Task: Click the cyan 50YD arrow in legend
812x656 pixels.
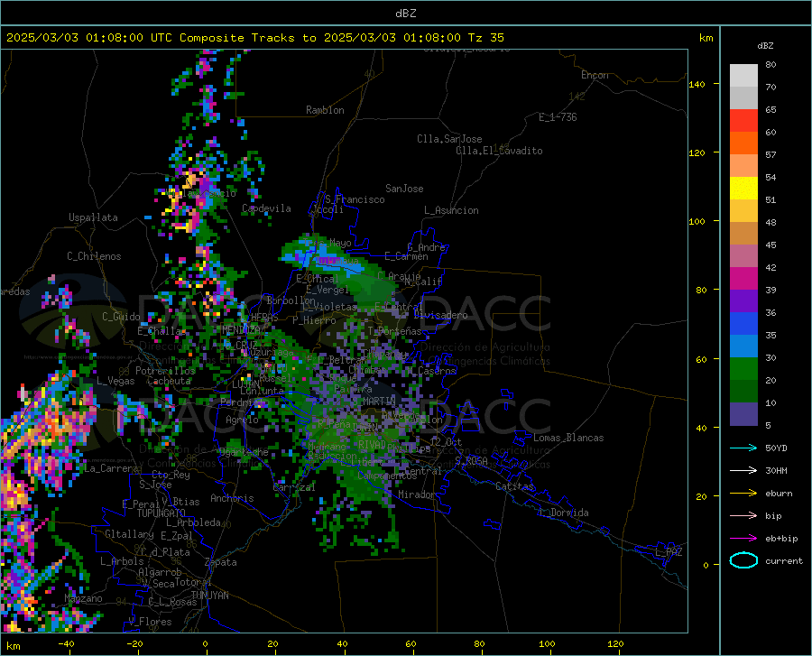Action: [743, 448]
